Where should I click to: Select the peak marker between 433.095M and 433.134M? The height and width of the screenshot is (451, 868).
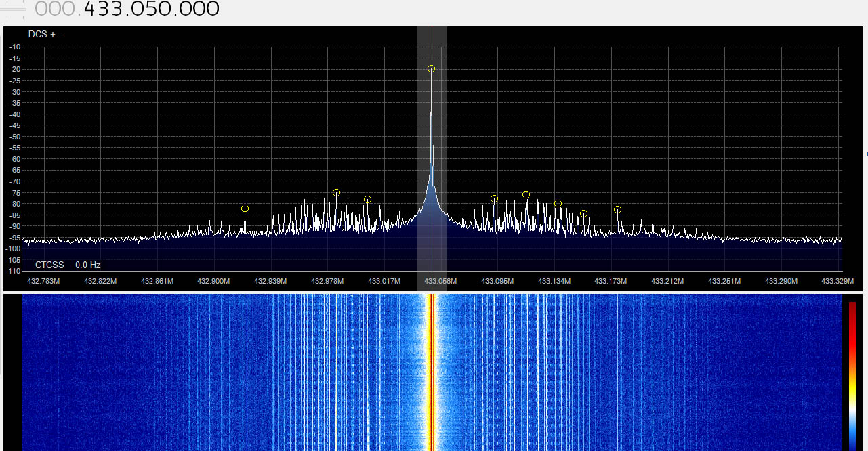click(526, 195)
